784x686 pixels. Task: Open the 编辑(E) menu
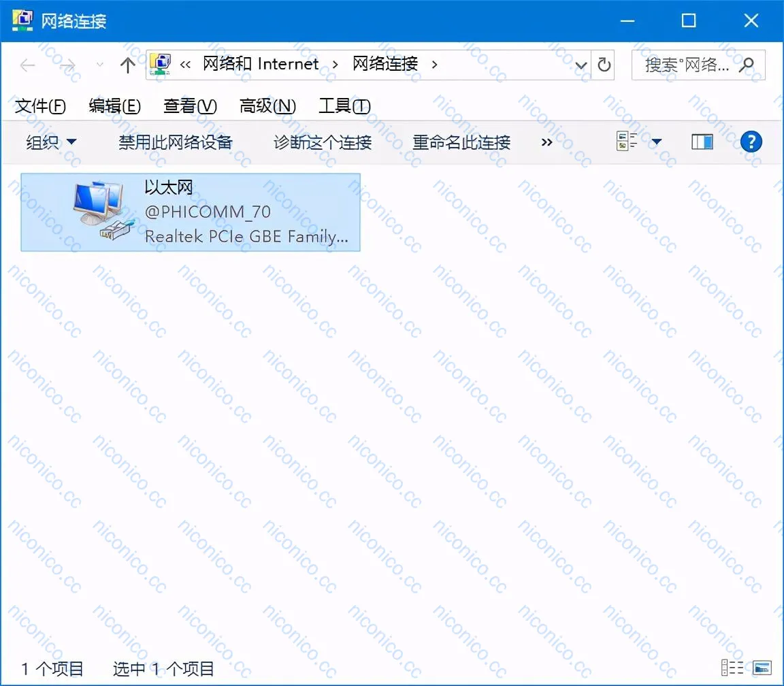coord(114,106)
